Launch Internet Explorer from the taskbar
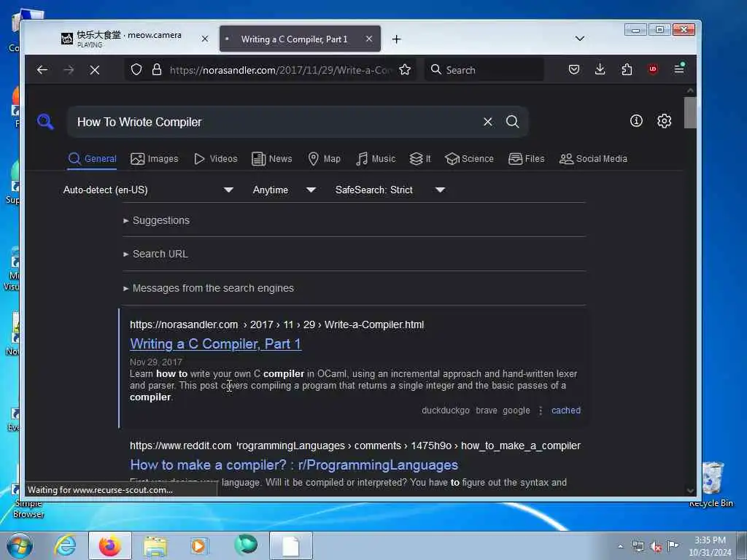747x560 pixels. [x=65, y=545]
